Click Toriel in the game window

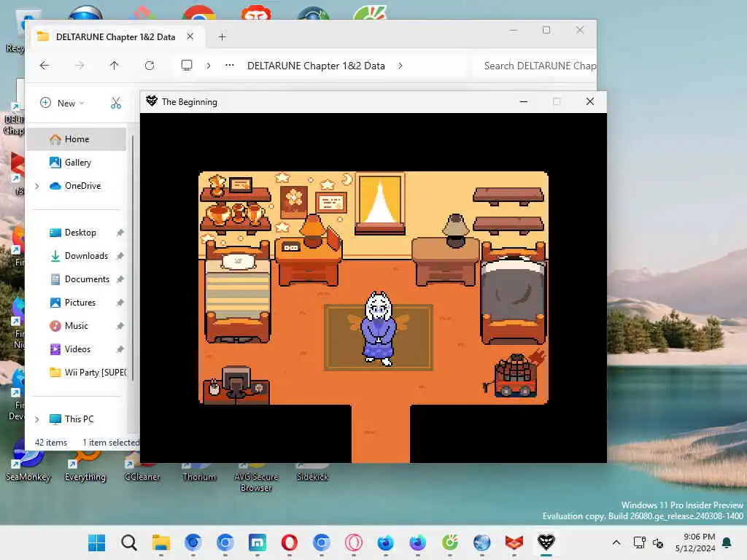pyautogui.click(x=379, y=329)
